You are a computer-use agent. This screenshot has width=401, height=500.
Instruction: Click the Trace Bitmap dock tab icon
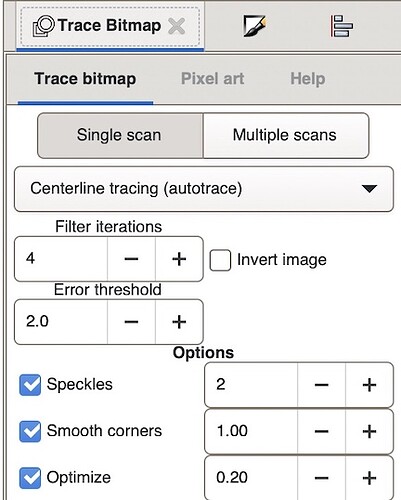pyautogui.click(x=44, y=26)
